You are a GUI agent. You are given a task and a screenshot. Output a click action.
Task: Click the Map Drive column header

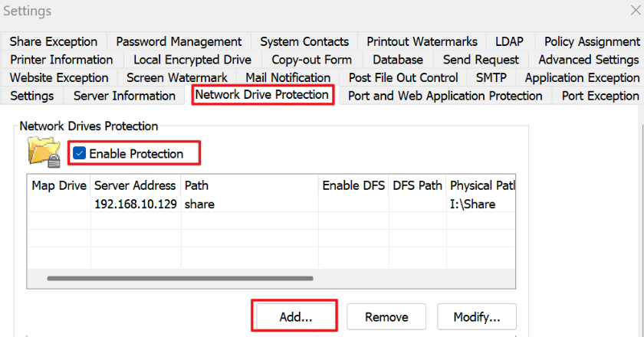tap(59, 185)
